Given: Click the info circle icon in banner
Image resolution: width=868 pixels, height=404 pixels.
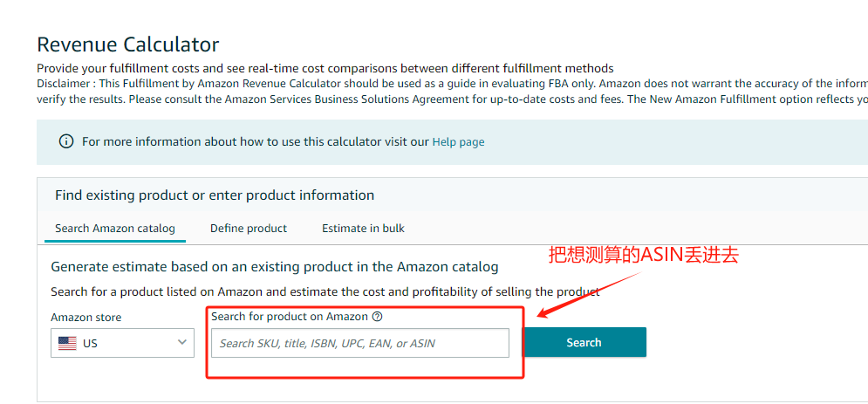Looking at the screenshot, I should click(x=66, y=141).
